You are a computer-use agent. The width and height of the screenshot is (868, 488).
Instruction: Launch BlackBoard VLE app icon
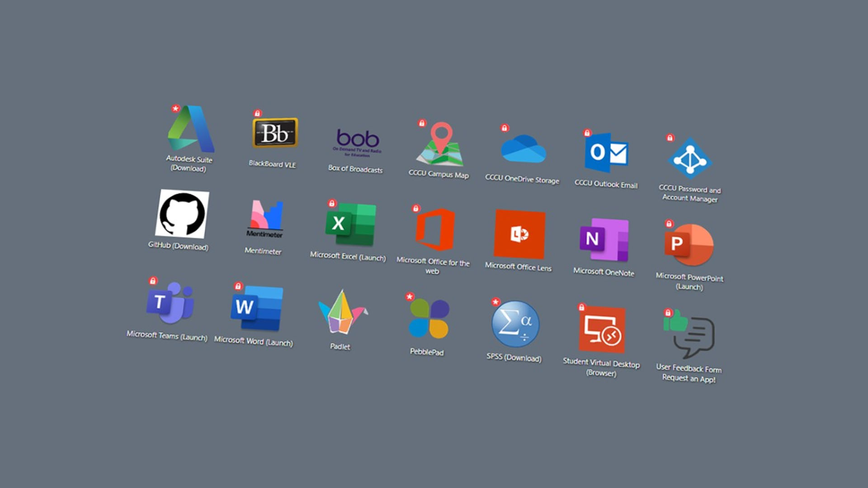tap(275, 133)
